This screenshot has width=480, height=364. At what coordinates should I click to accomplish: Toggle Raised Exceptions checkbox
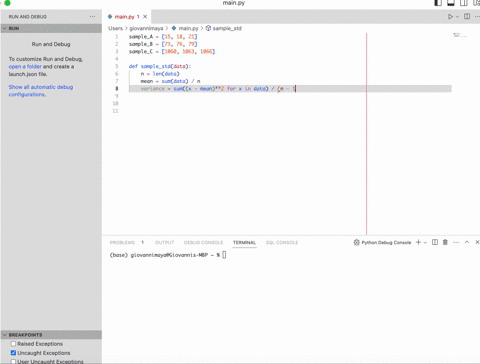point(13,344)
